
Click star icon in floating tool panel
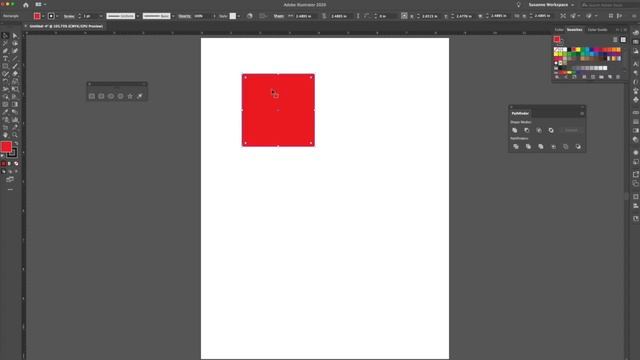[130, 96]
